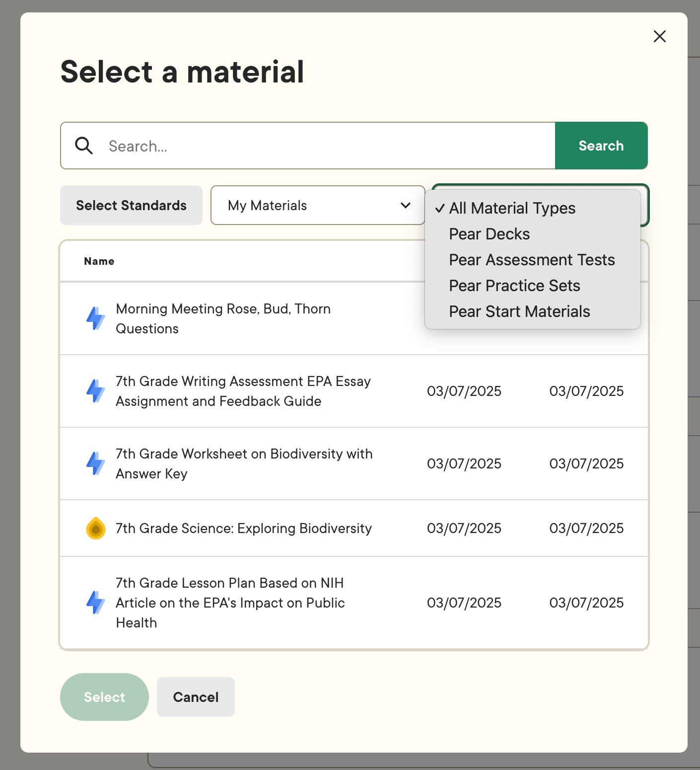Open the My Materials dropdown
Screen dimensions: 700x770
318,205
